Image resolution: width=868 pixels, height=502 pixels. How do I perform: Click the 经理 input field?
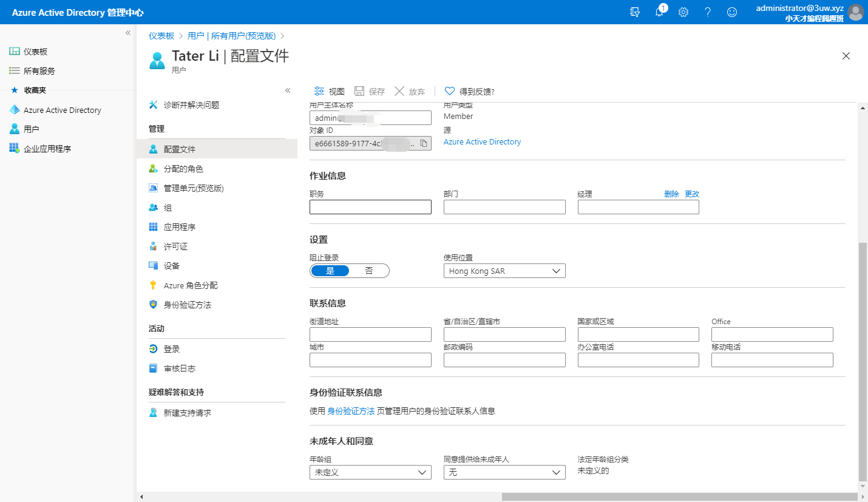pyautogui.click(x=638, y=207)
